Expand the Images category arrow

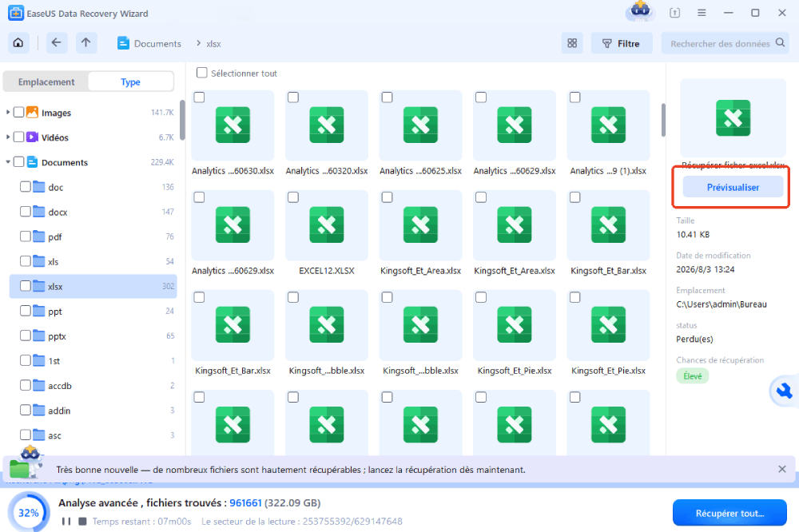(8, 112)
